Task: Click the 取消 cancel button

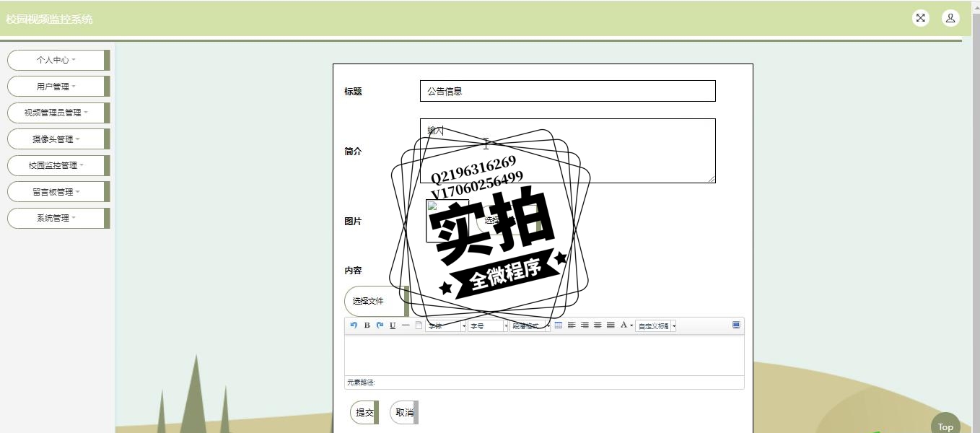Action: 404,413
